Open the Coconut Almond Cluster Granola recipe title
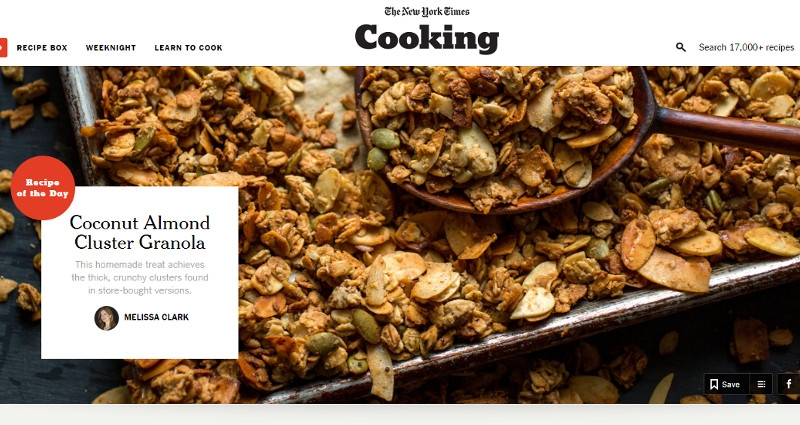Image resolution: width=800 pixels, height=425 pixels. (x=140, y=232)
